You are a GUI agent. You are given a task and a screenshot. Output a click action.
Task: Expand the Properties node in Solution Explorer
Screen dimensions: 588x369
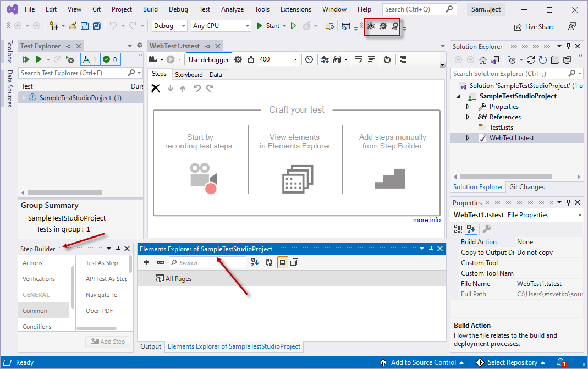468,107
